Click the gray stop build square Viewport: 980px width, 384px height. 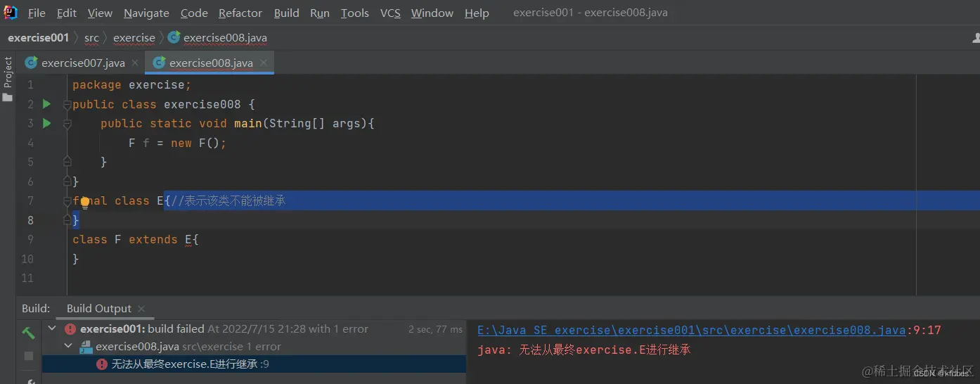point(29,356)
